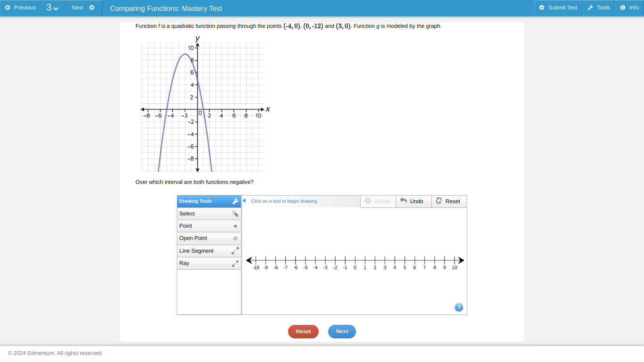Image resolution: width=644 pixels, height=362 pixels.
Task: Go to Next question in top bar
Action: (x=84, y=8)
